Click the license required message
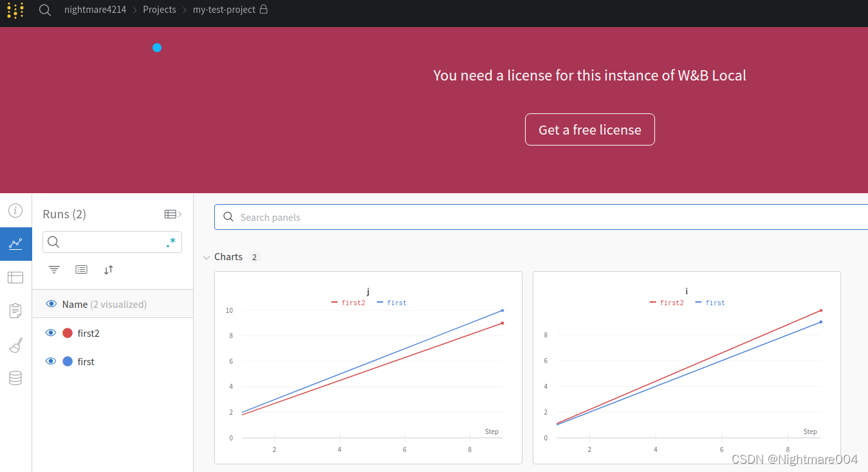 tap(590, 75)
